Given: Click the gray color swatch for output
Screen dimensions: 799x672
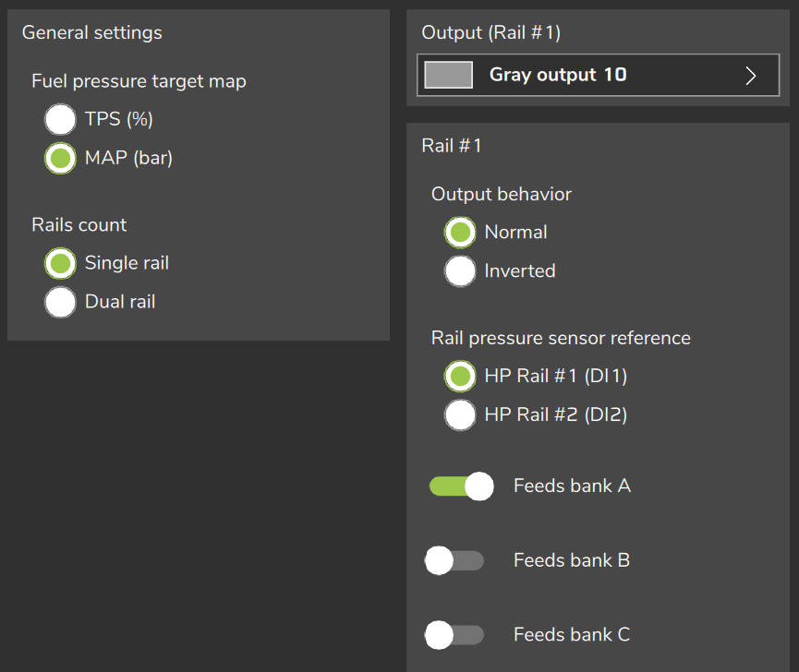Looking at the screenshot, I should coord(448,75).
